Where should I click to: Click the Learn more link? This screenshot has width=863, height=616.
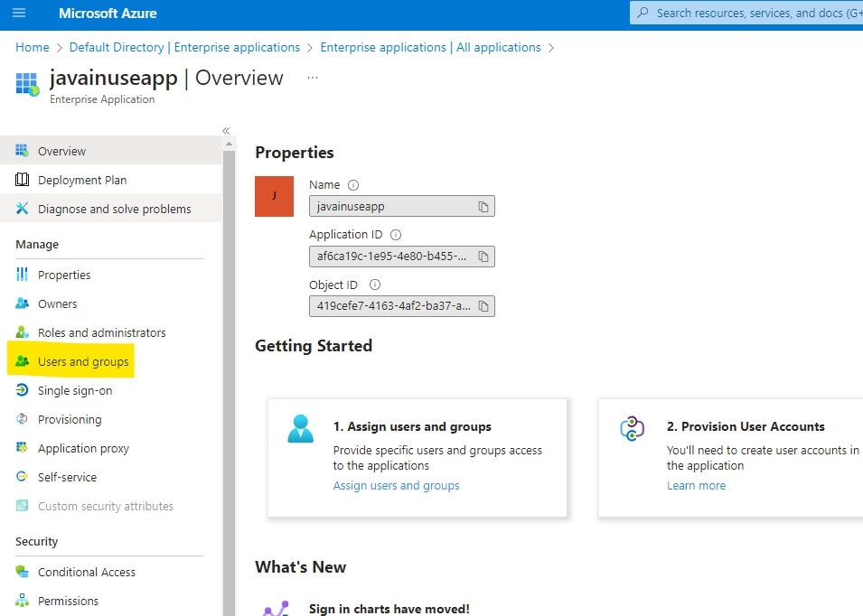(696, 485)
